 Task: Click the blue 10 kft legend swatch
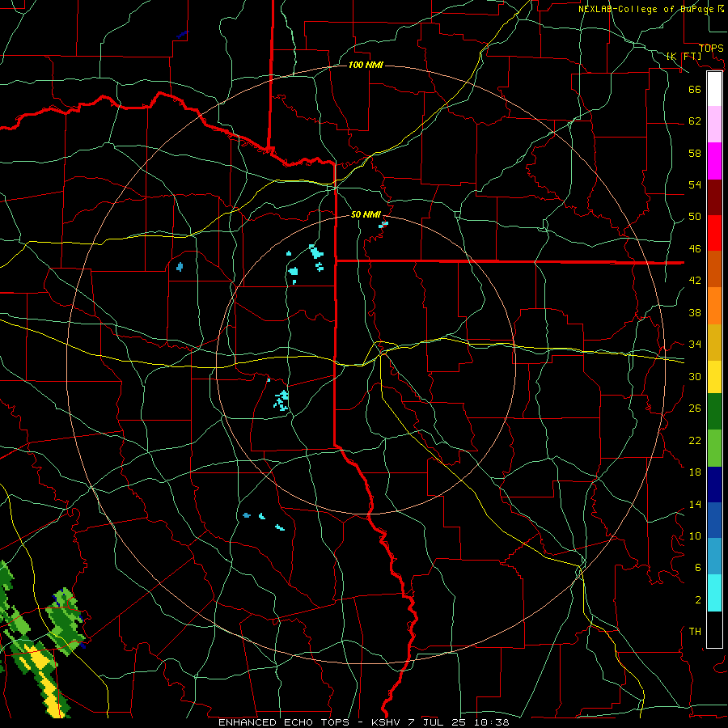[x=714, y=520]
